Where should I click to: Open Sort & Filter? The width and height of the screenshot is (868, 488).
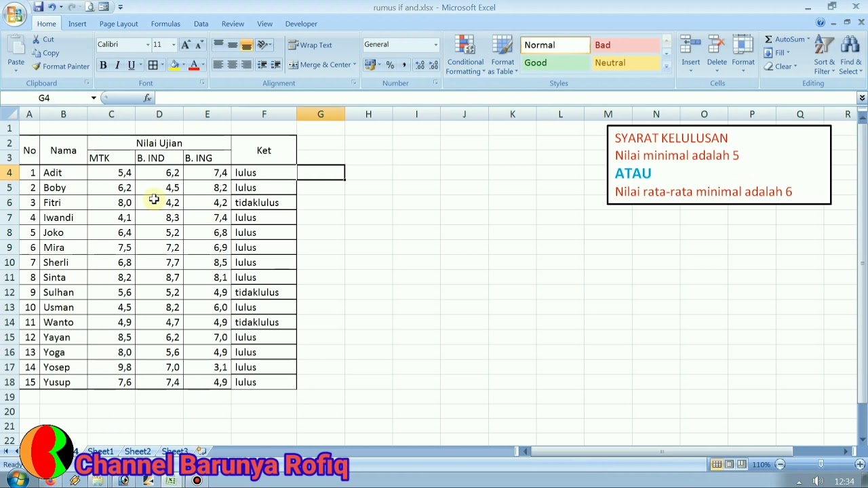pyautogui.click(x=825, y=54)
